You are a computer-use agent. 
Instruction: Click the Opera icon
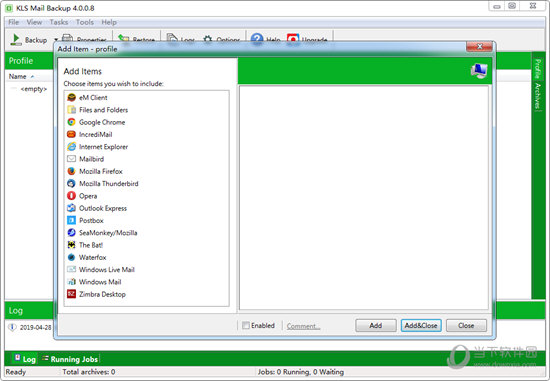pos(72,196)
